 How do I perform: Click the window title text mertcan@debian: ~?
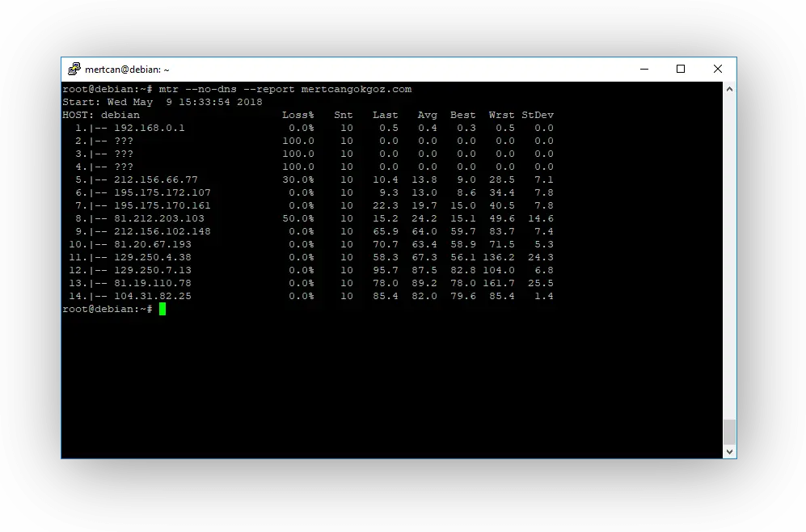pos(127,70)
